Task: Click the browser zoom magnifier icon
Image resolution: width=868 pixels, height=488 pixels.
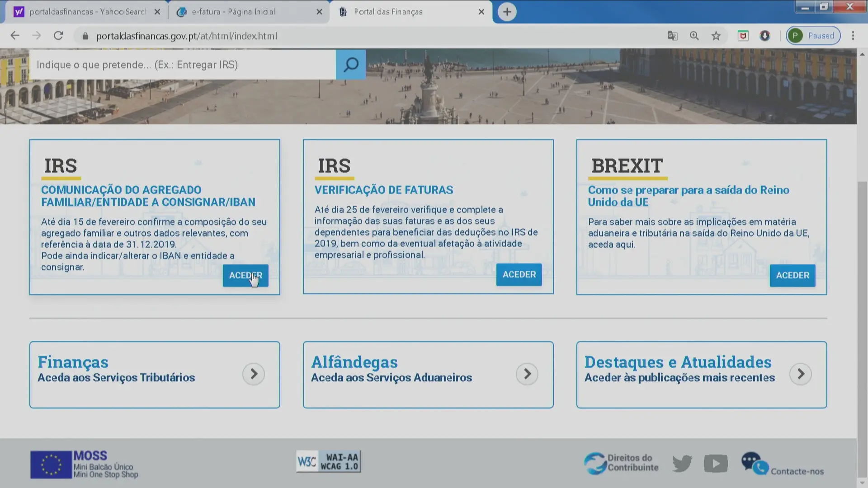Action: click(x=694, y=36)
